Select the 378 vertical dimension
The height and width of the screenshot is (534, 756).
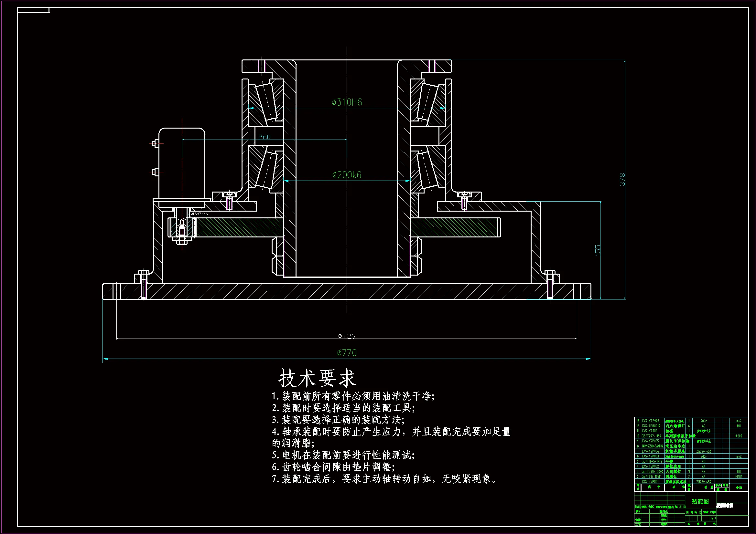(622, 180)
